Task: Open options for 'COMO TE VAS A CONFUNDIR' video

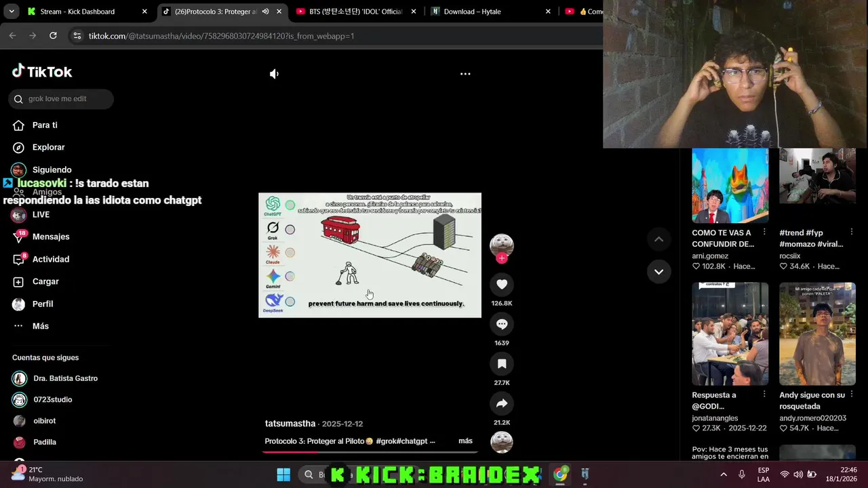Action: pyautogui.click(x=764, y=232)
